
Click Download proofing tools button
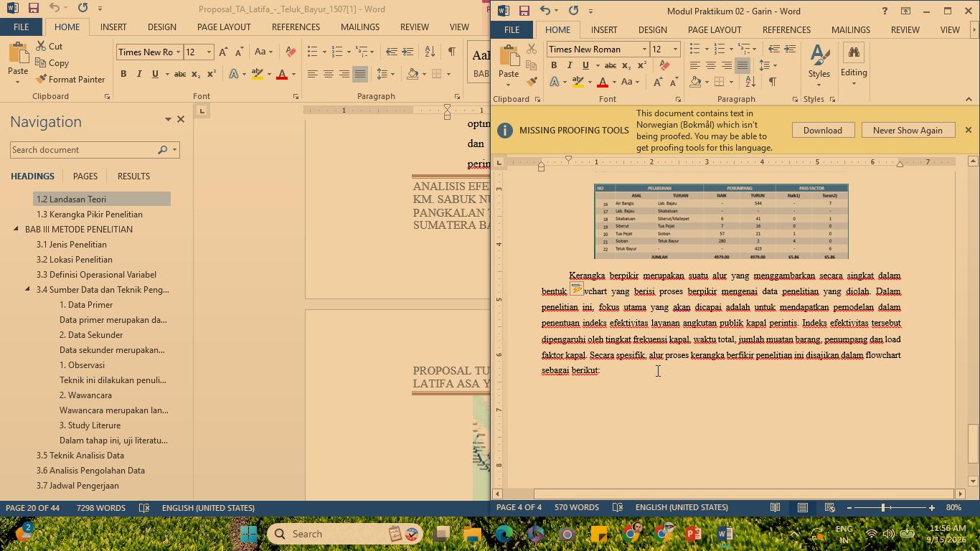point(822,130)
